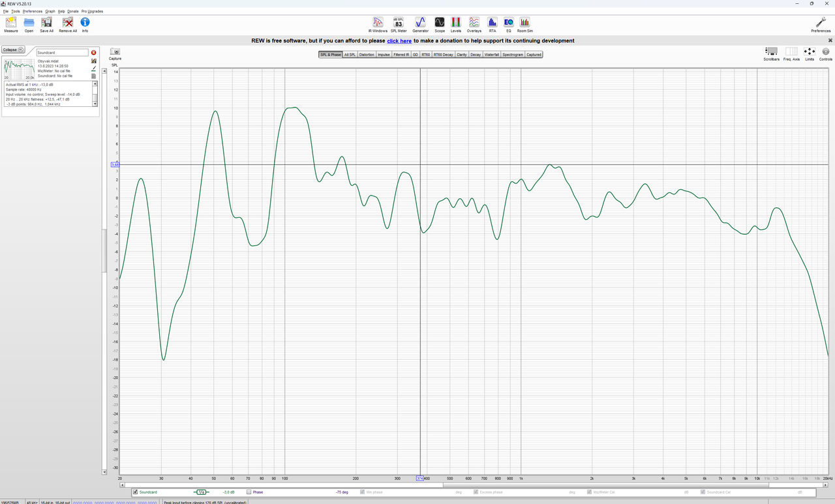
Task: Open the Donate menu
Action: tap(73, 11)
